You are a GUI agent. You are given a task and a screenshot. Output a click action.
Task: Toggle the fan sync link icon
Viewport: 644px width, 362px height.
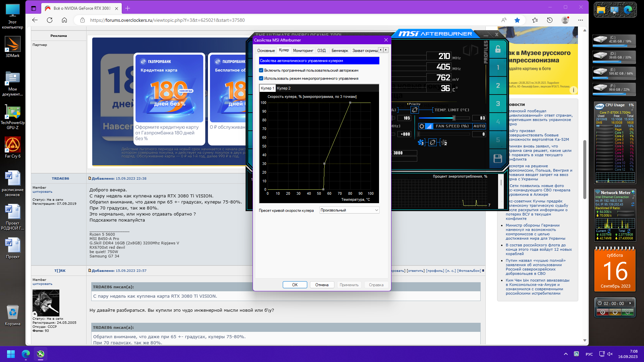[432, 142]
